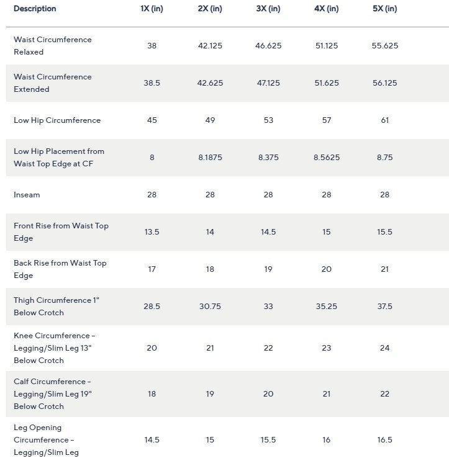Select the Waist Circumference Relaxed row label
The height and width of the screenshot is (476, 449).
(53, 46)
